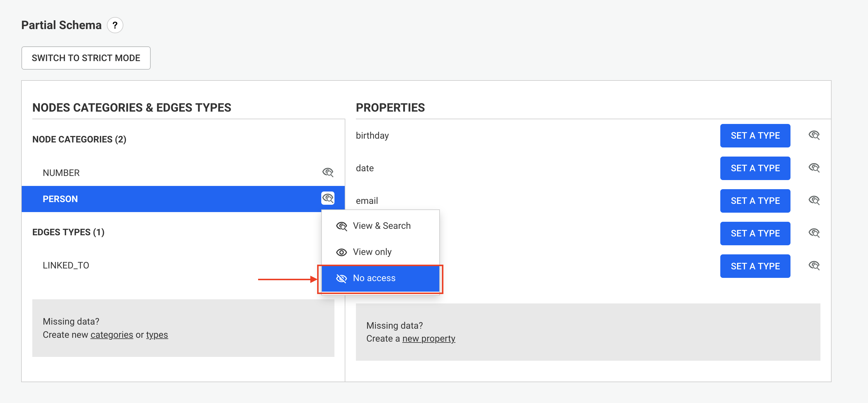Viewport: 868px width, 403px height.
Task: Open email property access eye icon
Action: [x=814, y=201]
